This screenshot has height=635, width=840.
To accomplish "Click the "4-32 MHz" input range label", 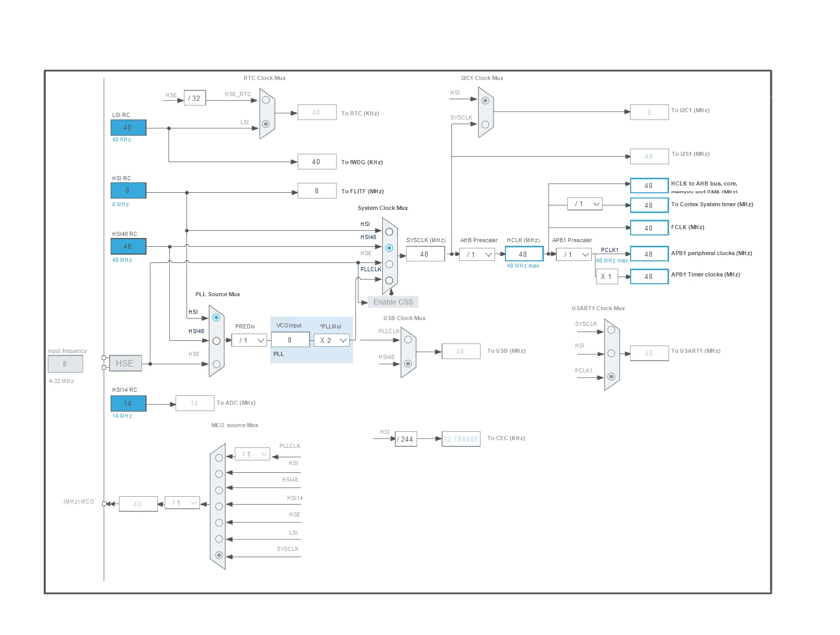I will coord(61,381).
